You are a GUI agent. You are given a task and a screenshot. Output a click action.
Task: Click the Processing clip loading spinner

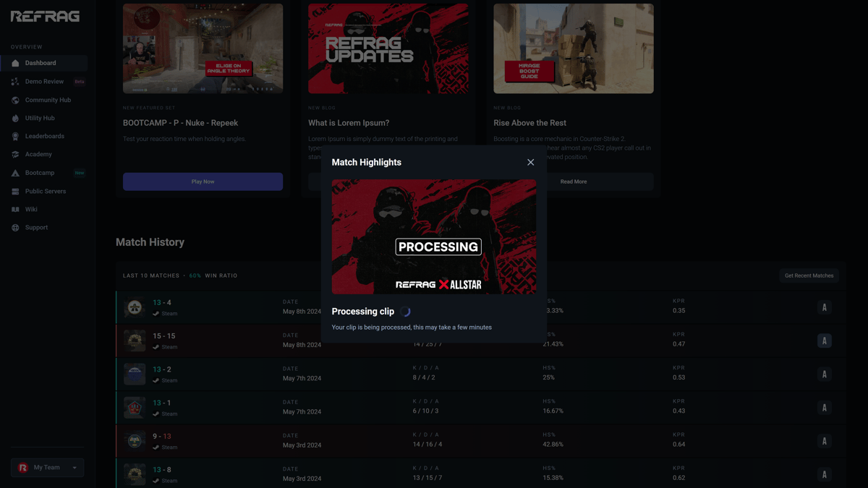(405, 312)
